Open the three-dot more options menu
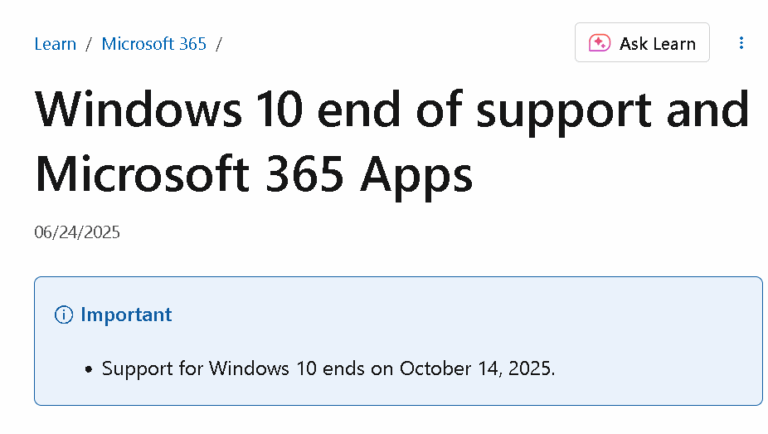The image size is (768, 434). click(741, 43)
